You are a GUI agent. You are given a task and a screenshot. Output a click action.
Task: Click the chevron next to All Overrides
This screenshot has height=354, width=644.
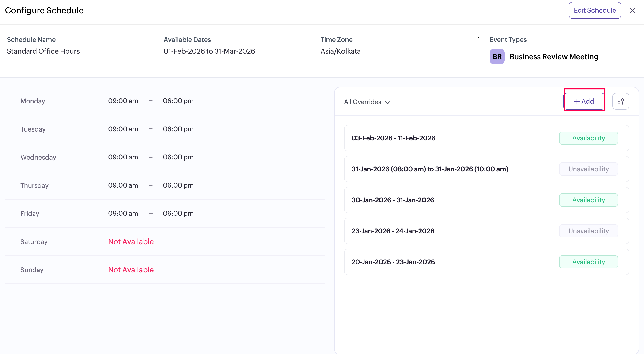[387, 102]
